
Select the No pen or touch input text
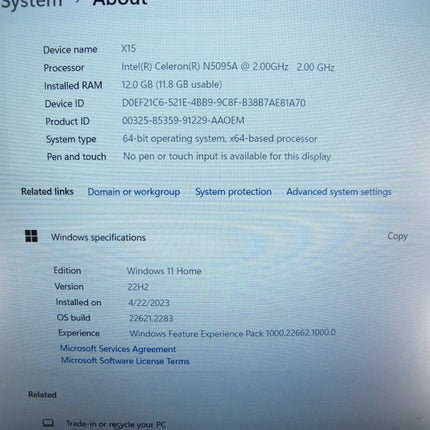227,156
